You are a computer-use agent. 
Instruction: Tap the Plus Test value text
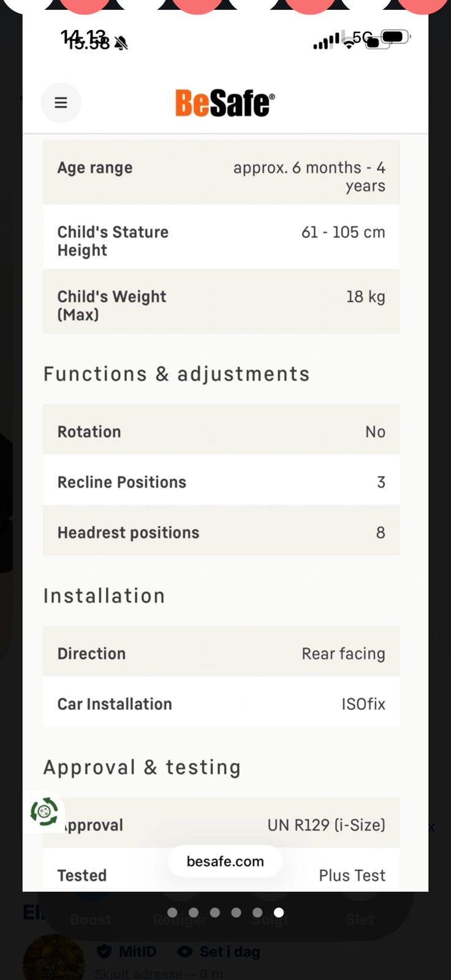tap(352, 875)
